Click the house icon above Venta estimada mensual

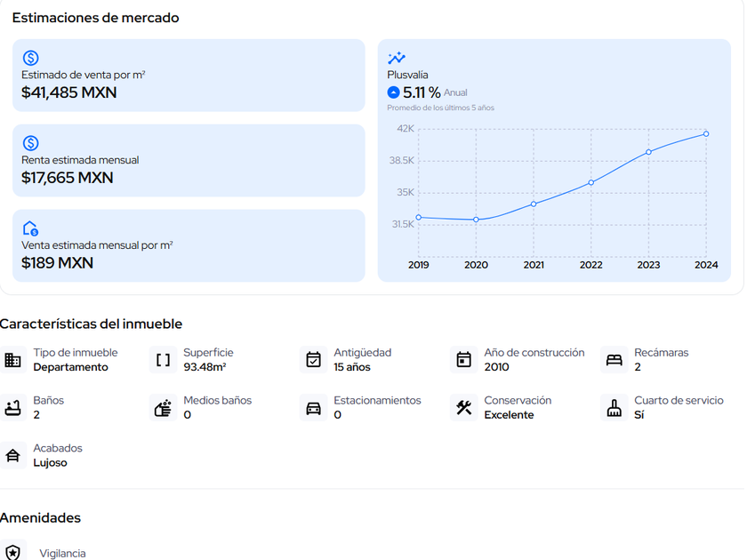30,228
